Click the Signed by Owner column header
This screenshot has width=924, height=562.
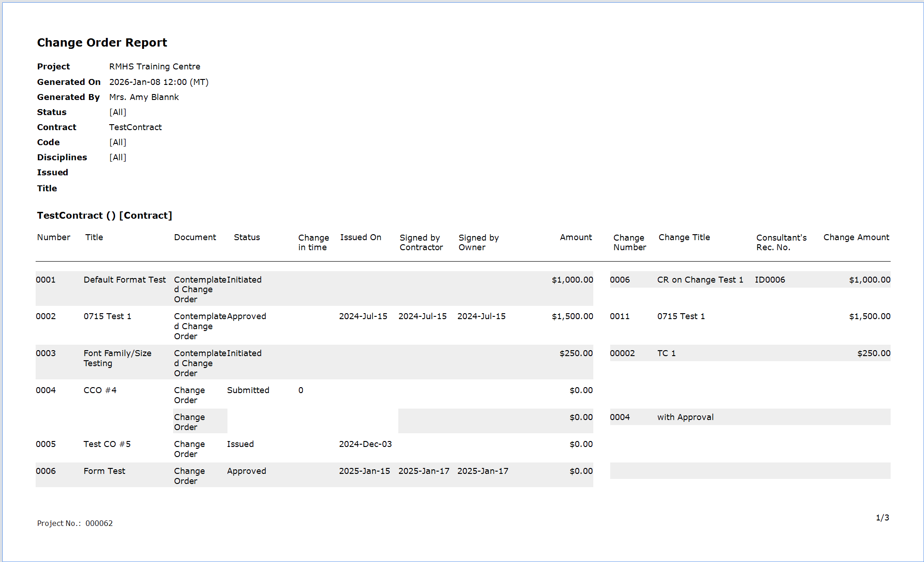pos(479,242)
